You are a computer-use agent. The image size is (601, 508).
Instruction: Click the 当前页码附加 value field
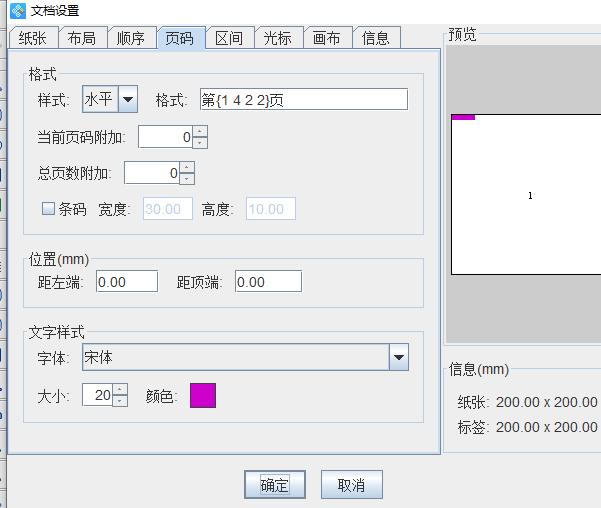tap(166, 137)
